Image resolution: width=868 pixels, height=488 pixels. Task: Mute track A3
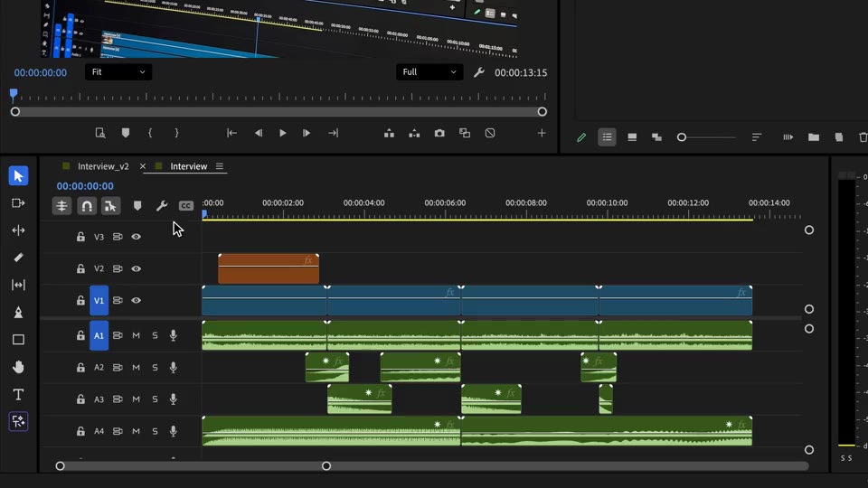tap(136, 399)
